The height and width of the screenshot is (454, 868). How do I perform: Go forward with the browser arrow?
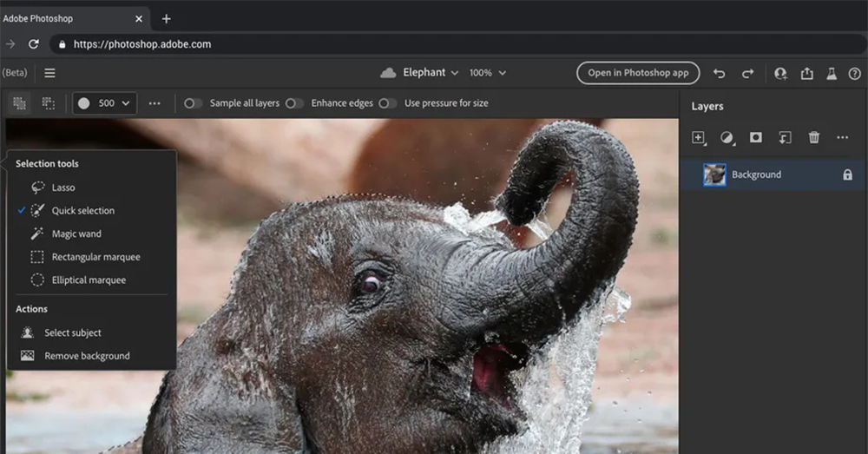tap(10, 43)
